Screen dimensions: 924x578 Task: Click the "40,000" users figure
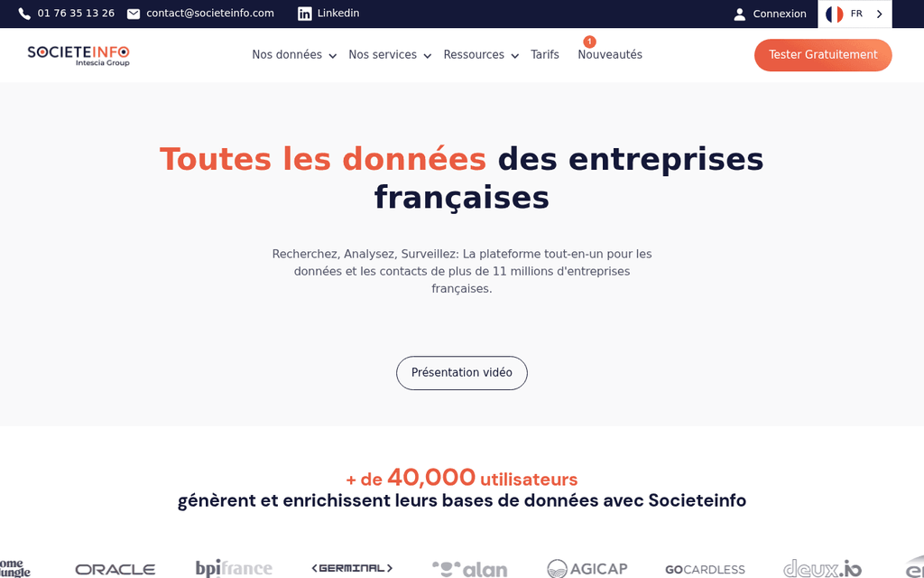431,477
